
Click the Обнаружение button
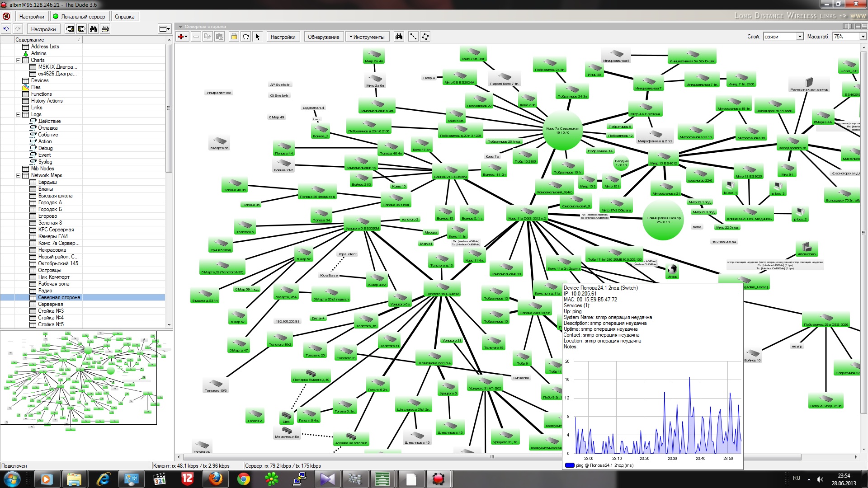[x=323, y=37]
